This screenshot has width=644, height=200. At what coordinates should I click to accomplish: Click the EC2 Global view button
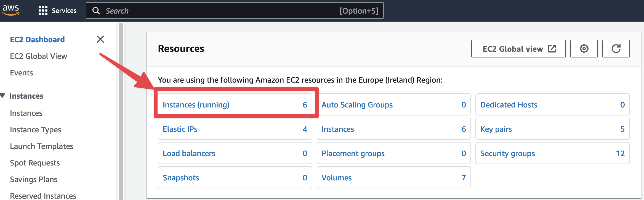[518, 49]
